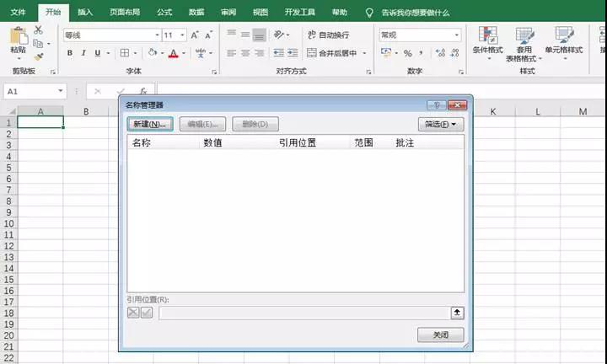Click the 引用位置 reference input field
This screenshot has height=364, width=607.
304,313
